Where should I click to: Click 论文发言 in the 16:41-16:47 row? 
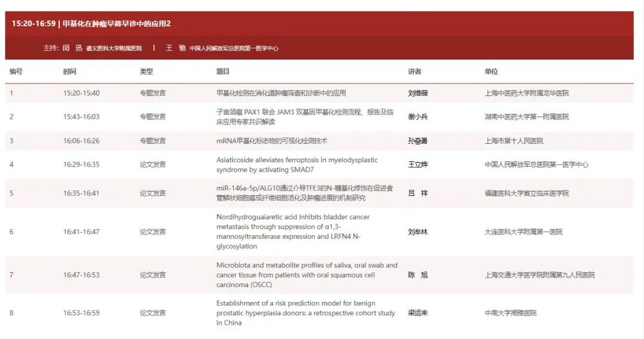(153, 232)
